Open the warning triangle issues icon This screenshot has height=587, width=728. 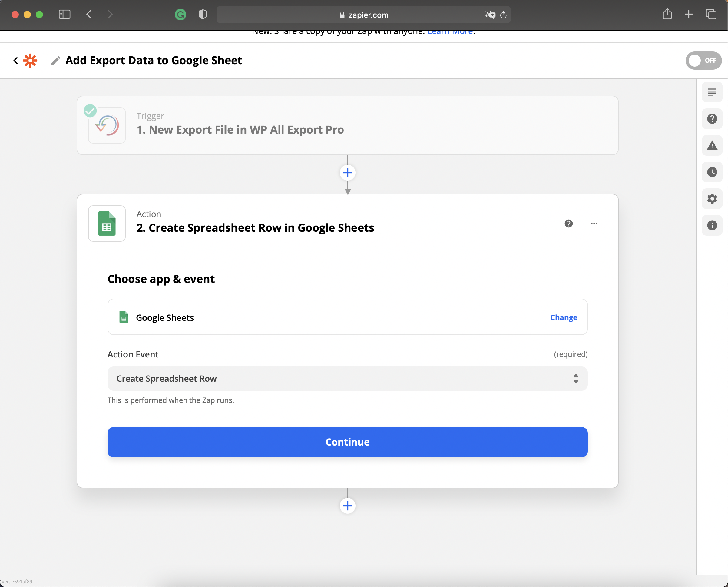(712, 145)
